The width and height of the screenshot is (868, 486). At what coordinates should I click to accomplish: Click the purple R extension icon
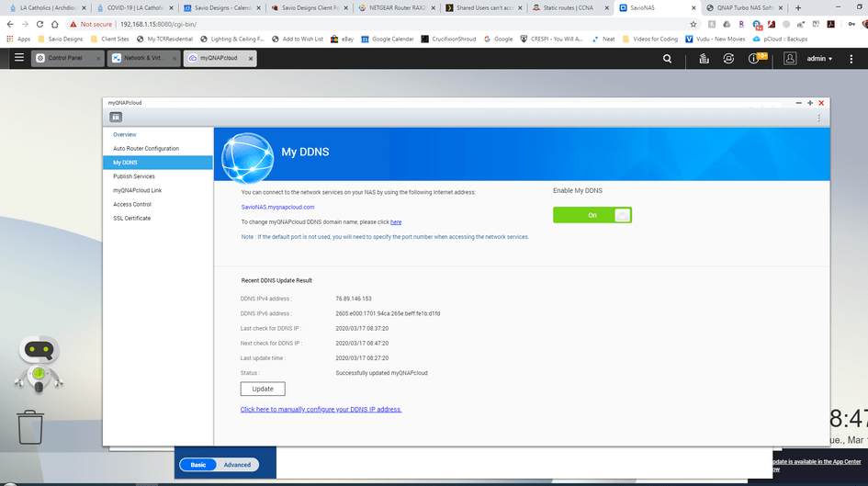(741, 24)
